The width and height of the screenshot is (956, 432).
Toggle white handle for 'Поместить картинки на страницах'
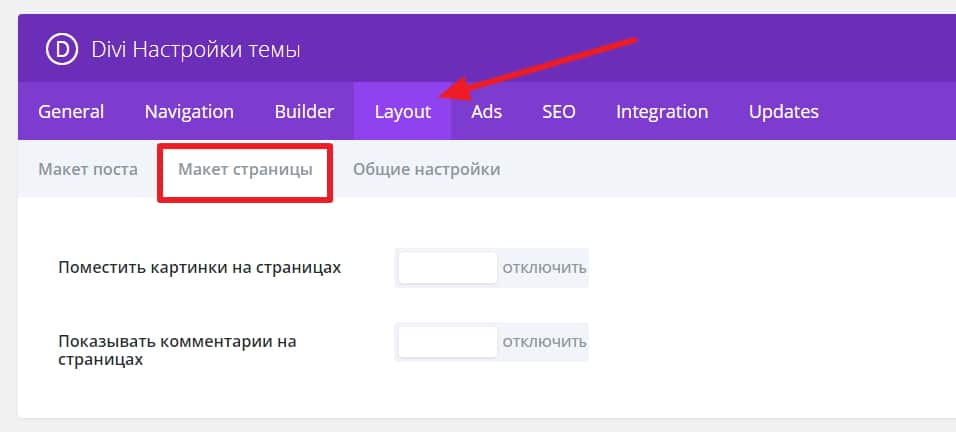[448, 268]
